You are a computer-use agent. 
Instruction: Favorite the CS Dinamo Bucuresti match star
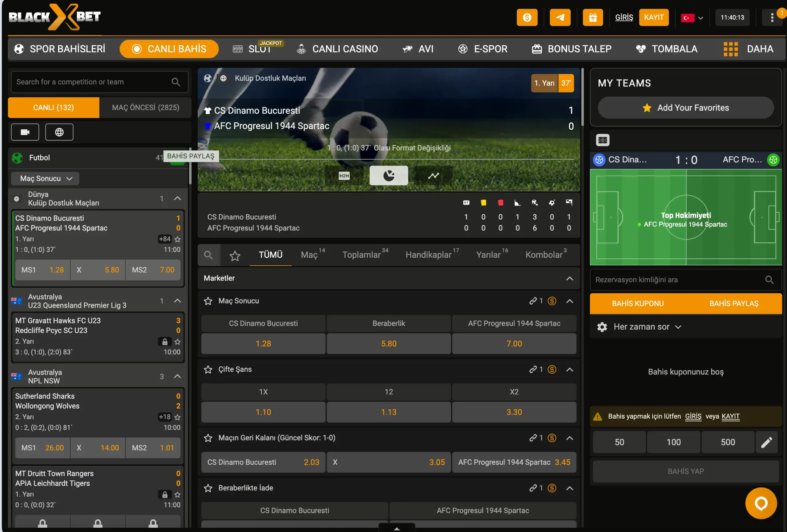pyautogui.click(x=177, y=239)
